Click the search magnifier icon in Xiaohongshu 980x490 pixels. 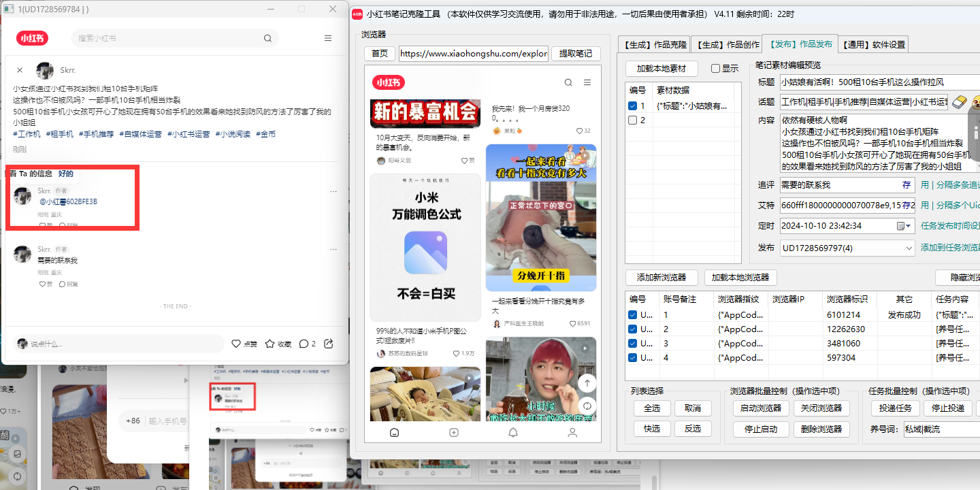click(x=568, y=82)
